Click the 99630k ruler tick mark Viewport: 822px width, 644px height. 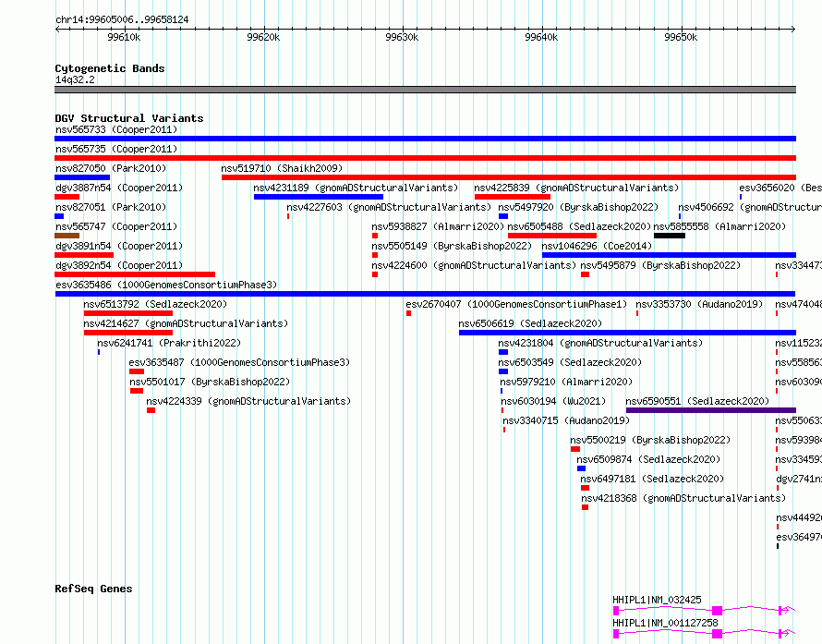[403, 29]
